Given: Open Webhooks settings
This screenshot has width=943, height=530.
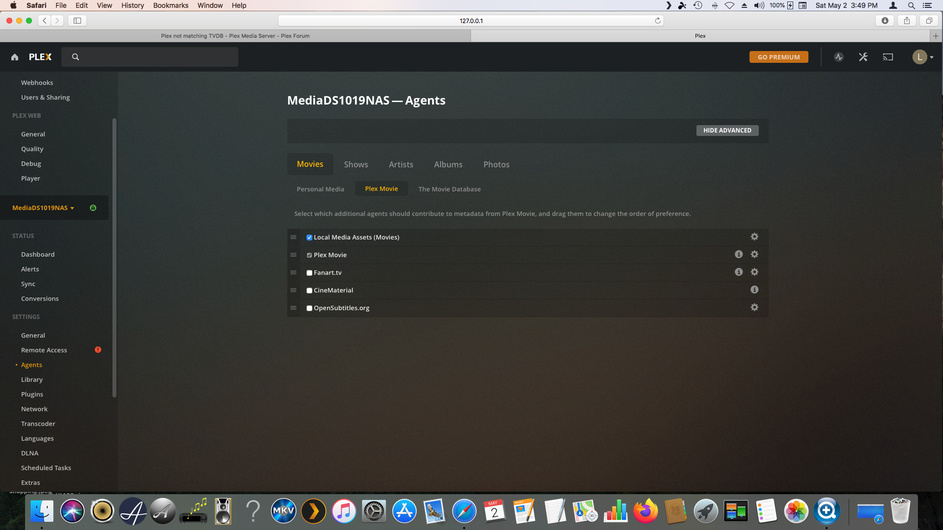Looking at the screenshot, I should click(37, 83).
